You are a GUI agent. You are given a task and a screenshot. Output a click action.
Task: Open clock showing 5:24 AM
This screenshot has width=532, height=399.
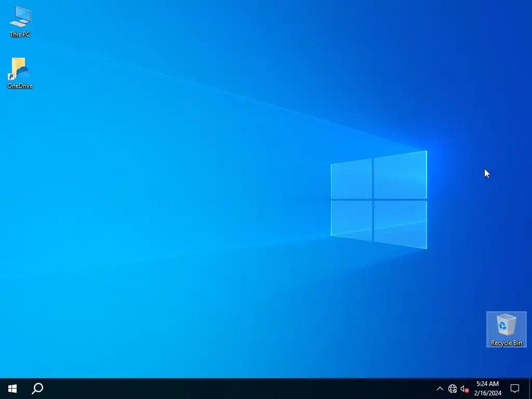click(x=487, y=389)
